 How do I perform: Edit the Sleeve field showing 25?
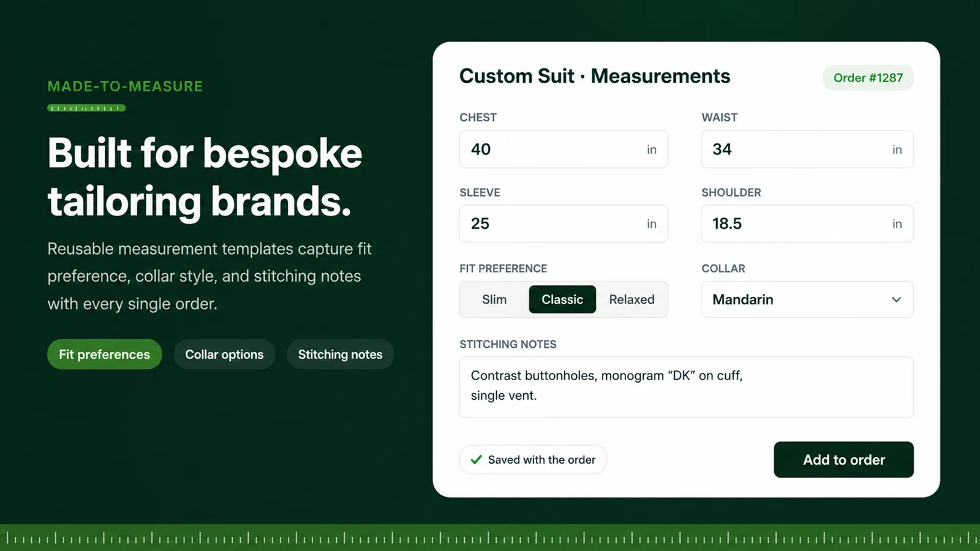563,223
